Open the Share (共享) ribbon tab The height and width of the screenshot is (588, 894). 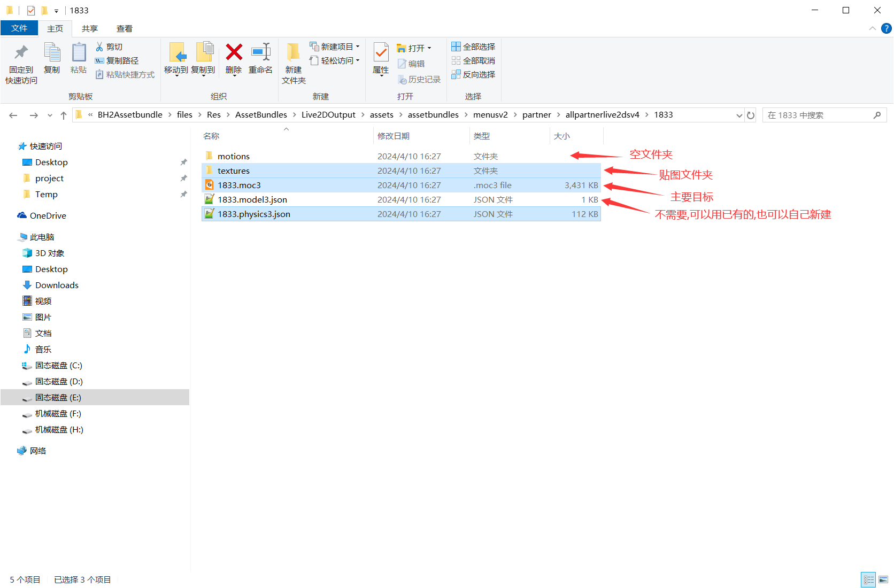(x=90, y=28)
